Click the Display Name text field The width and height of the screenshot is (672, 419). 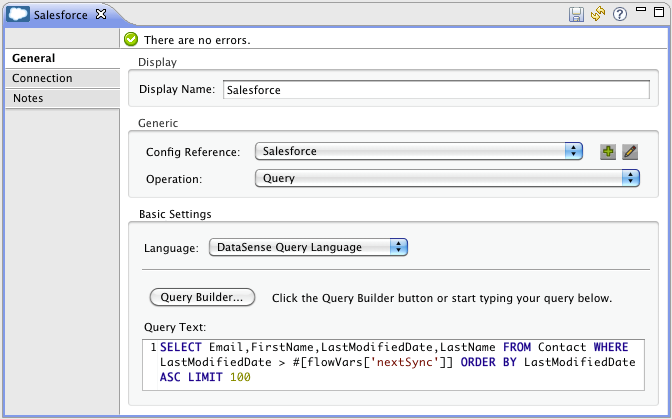coord(435,89)
